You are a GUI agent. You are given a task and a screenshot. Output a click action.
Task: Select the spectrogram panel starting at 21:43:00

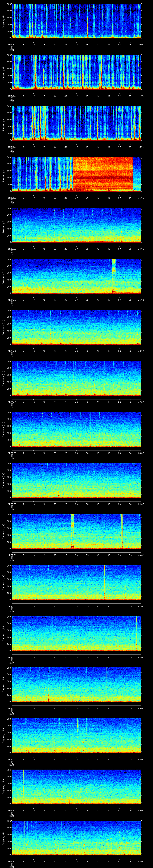(76, 736)
